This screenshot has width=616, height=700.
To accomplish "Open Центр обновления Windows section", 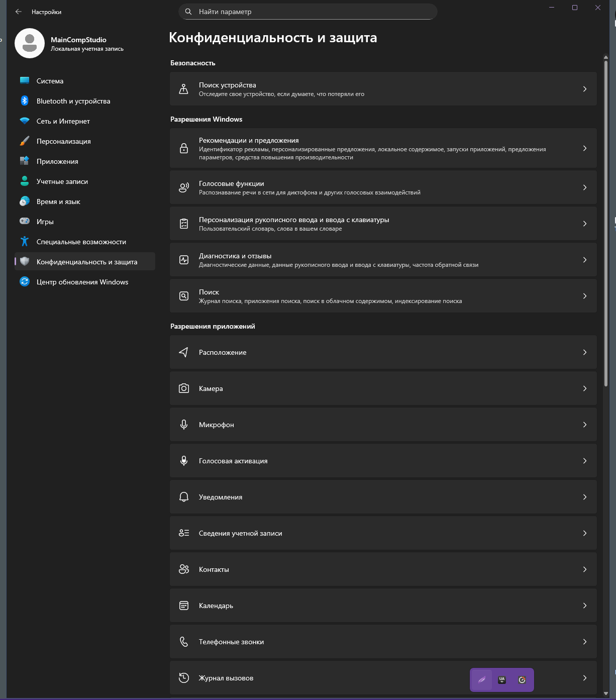I will [82, 282].
